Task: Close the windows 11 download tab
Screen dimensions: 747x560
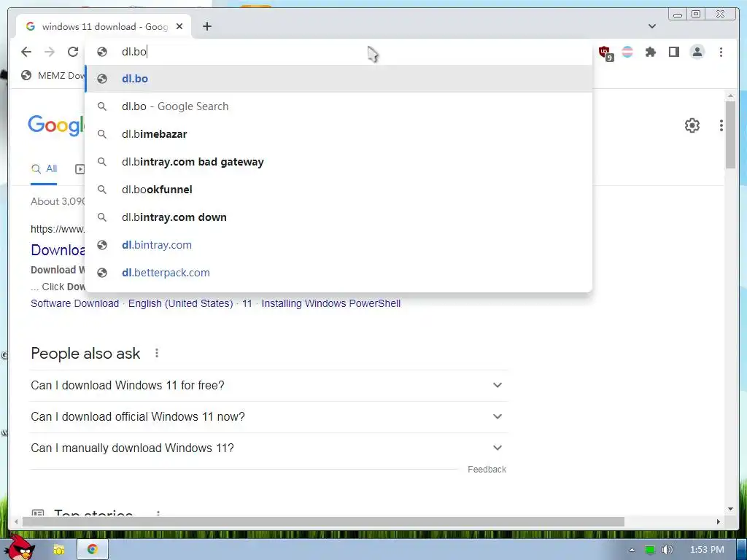Action: coord(179,27)
